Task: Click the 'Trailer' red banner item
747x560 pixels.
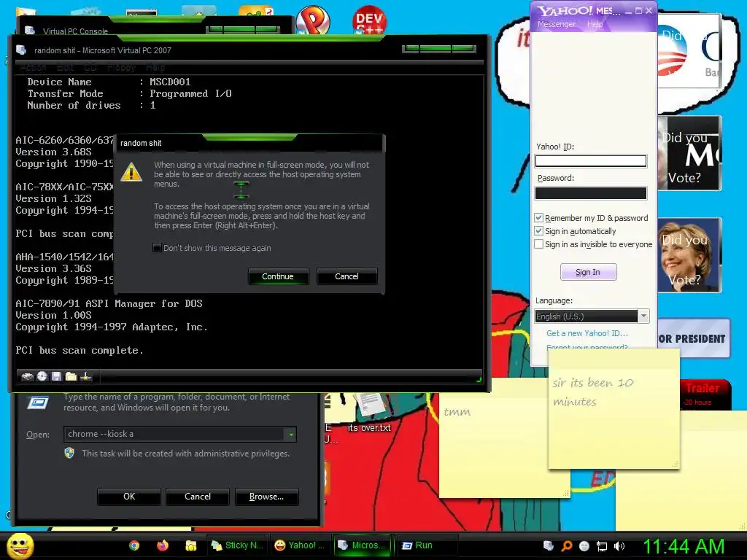Action: click(x=705, y=394)
